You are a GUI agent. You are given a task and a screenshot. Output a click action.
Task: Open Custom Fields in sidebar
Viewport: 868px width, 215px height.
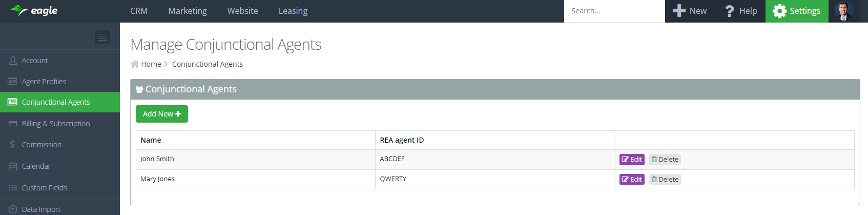[x=45, y=188]
